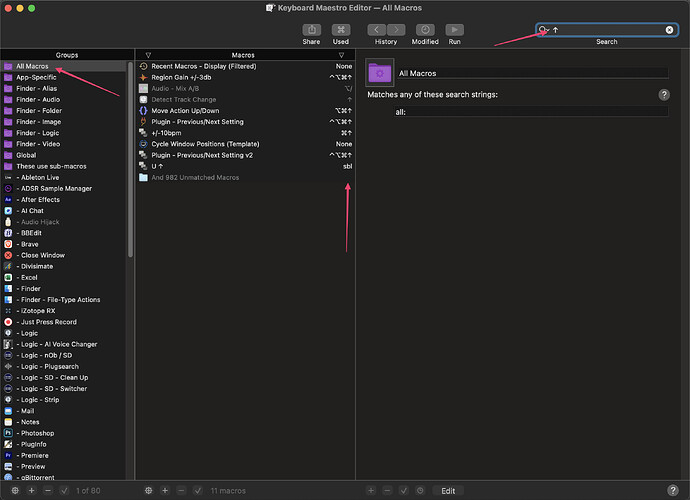
Task: Select the After Effects group icon
Action: [x=8, y=199]
